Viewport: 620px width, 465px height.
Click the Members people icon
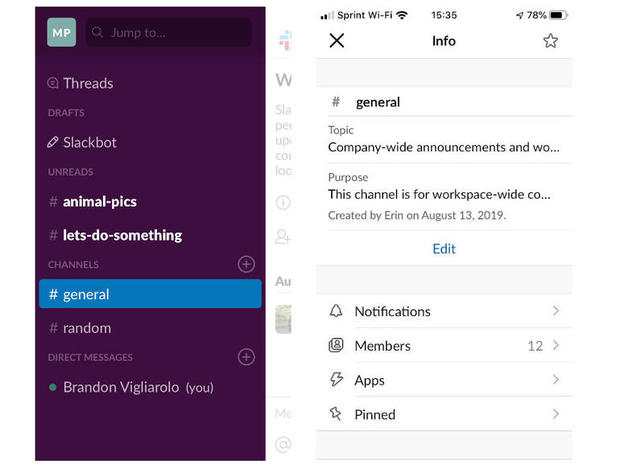[x=336, y=346]
